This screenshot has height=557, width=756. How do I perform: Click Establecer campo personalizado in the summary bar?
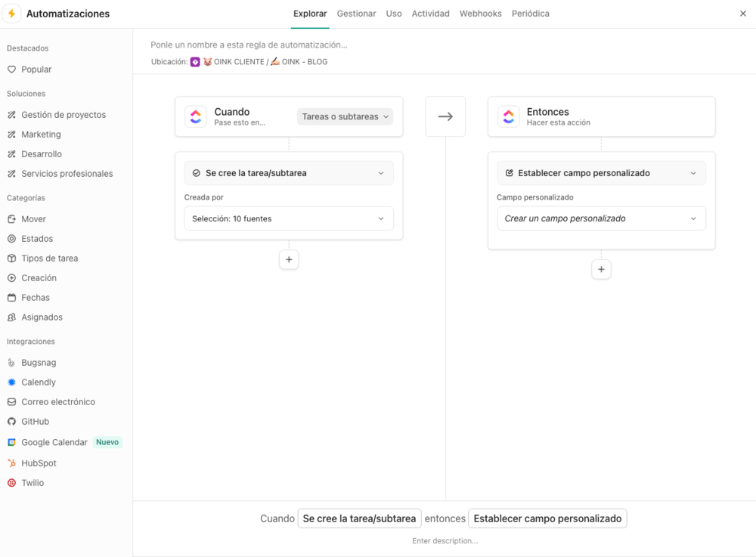[x=547, y=518]
